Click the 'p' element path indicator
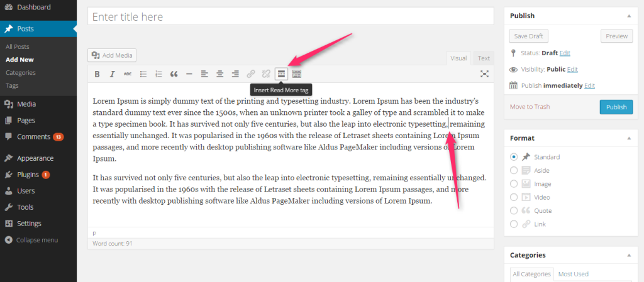The width and height of the screenshot is (644, 282). pyautogui.click(x=94, y=233)
